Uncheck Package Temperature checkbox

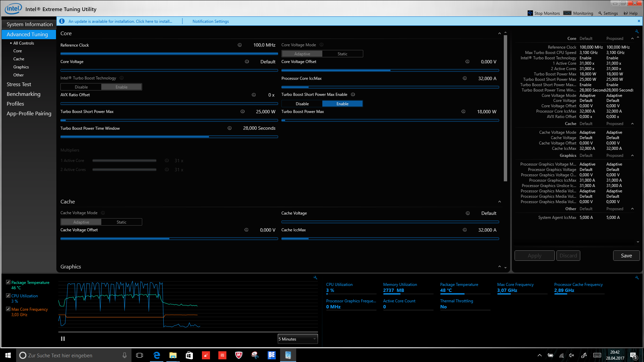click(8, 282)
